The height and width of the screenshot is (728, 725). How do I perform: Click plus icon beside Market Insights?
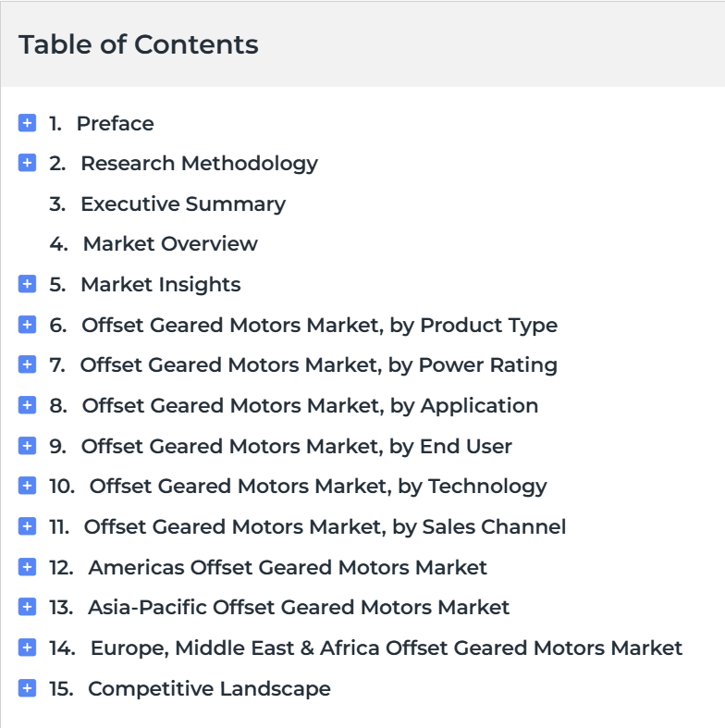coord(27,284)
